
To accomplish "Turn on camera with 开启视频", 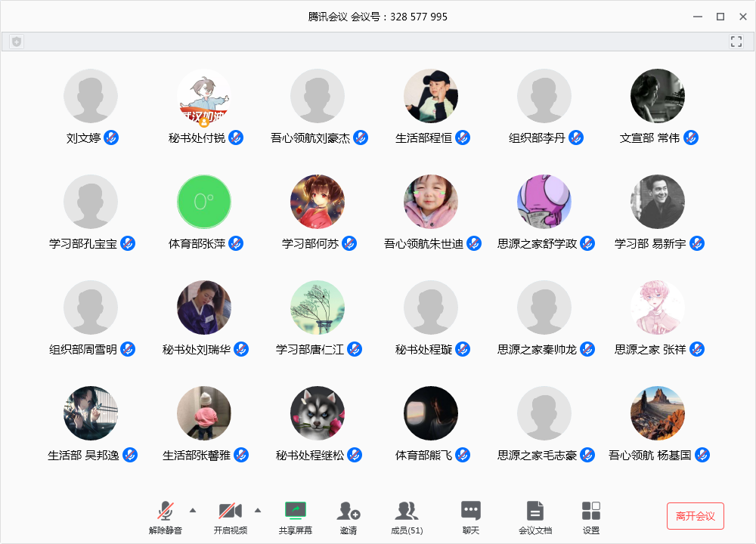I will [x=230, y=512].
